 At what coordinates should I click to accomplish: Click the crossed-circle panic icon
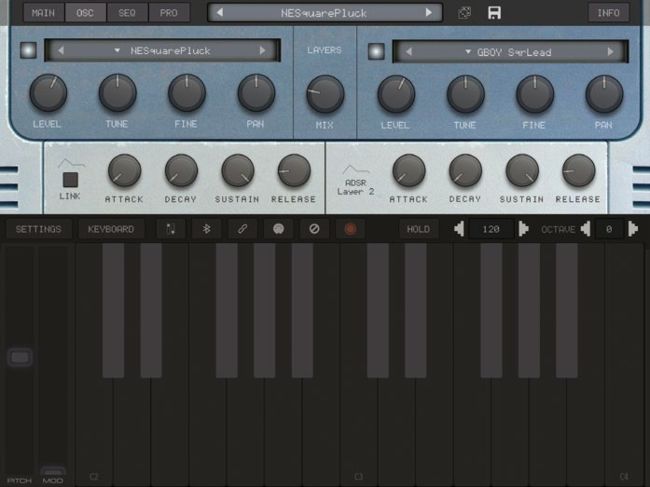point(313,229)
